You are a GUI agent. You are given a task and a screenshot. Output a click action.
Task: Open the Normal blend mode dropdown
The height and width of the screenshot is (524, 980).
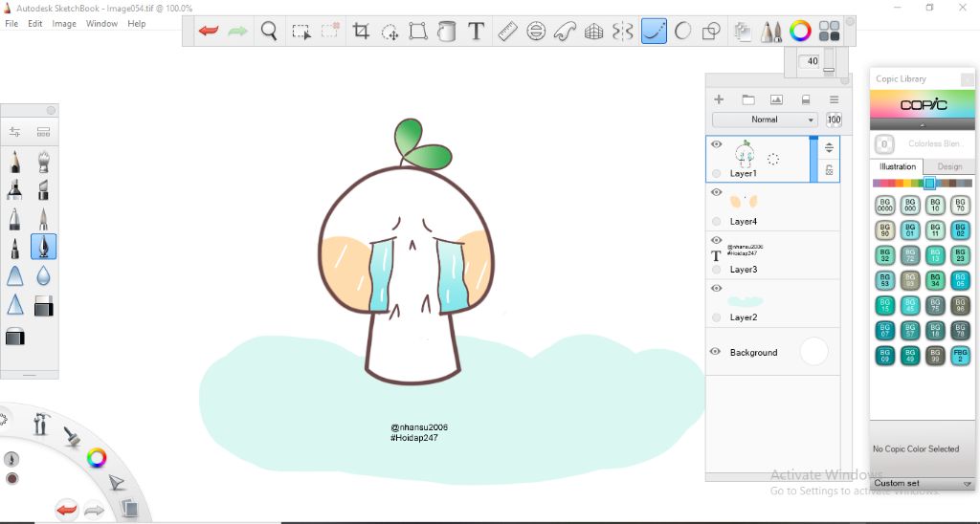764,120
